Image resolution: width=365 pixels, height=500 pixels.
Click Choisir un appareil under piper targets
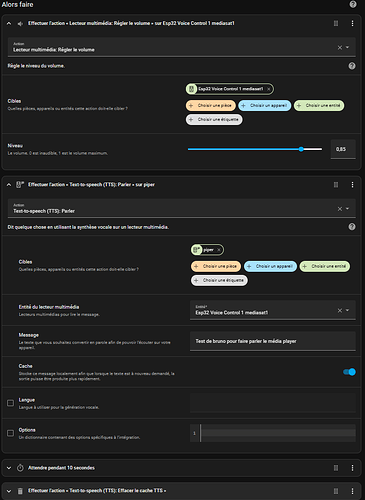pyautogui.click(x=270, y=266)
